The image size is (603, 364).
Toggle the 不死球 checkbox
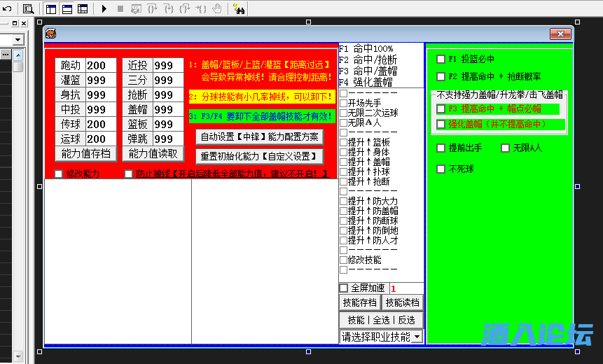click(441, 169)
